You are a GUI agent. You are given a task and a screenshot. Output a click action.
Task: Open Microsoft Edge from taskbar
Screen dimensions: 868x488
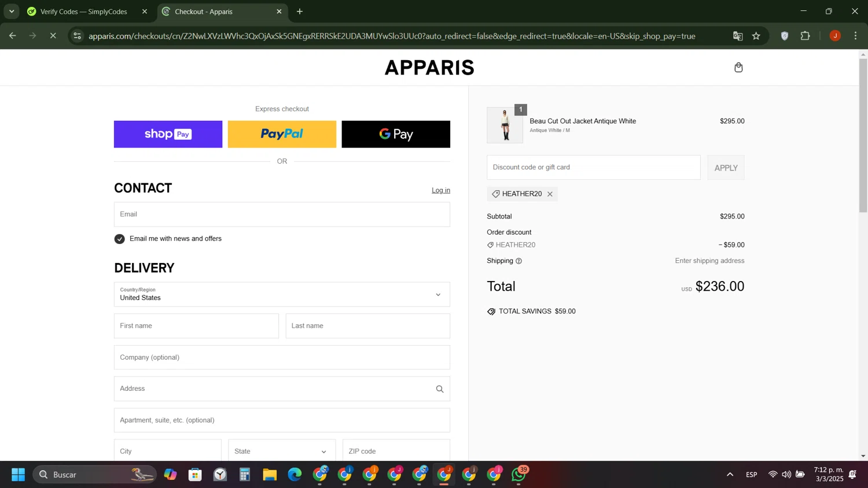pyautogui.click(x=295, y=475)
